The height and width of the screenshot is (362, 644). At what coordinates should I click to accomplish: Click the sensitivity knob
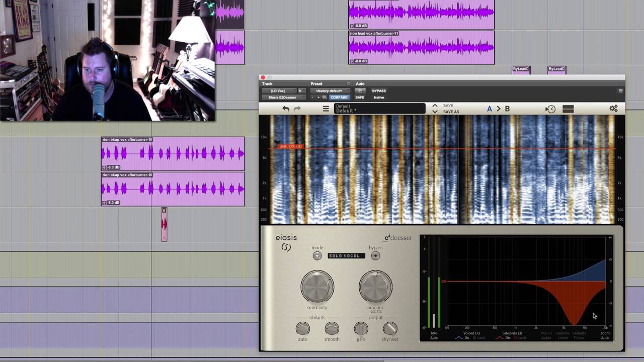coord(317,287)
